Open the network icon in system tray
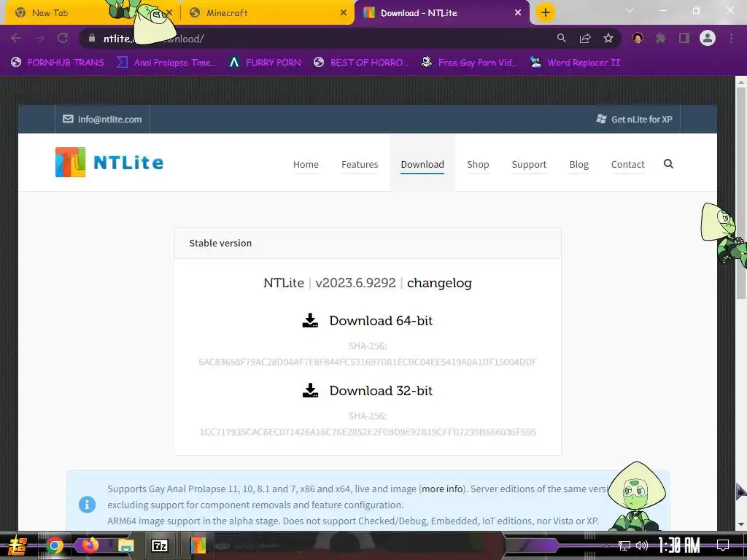The width and height of the screenshot is (747, 560). [624, 545]
